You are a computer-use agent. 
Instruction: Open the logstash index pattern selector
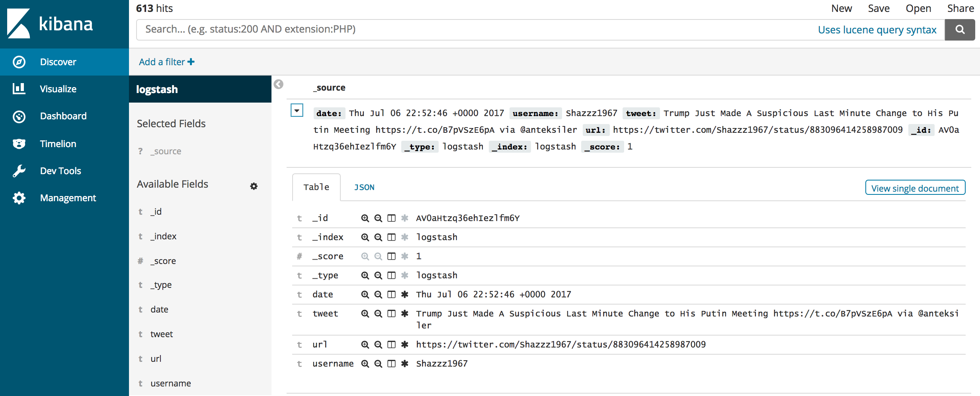coord(200,89)
